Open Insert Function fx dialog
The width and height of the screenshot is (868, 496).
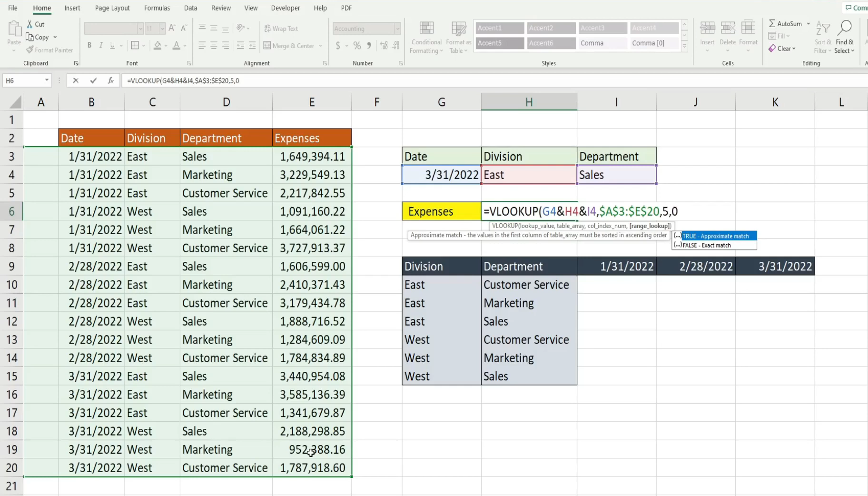click(x=110, y=80)
